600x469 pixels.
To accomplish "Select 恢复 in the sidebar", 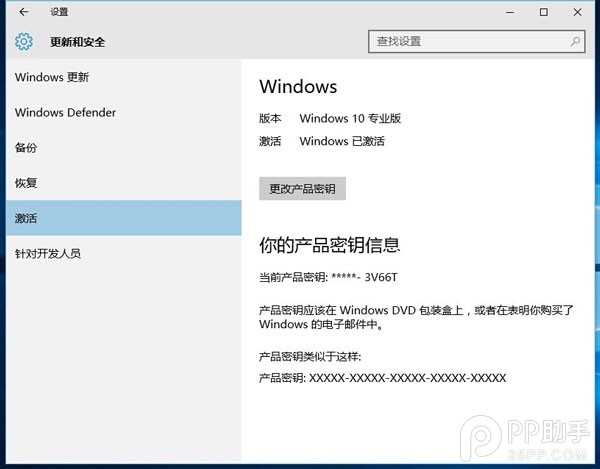I will (x=124, y=183).
